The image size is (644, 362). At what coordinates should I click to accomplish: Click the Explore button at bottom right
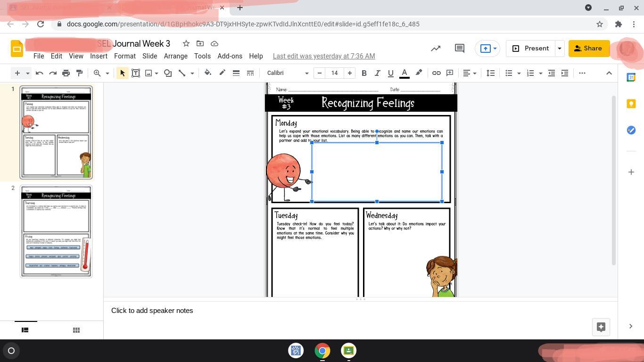click(x=601, y=327)
